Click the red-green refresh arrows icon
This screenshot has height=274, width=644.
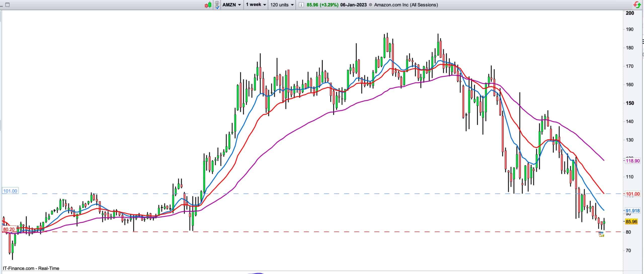click(637, 5)
